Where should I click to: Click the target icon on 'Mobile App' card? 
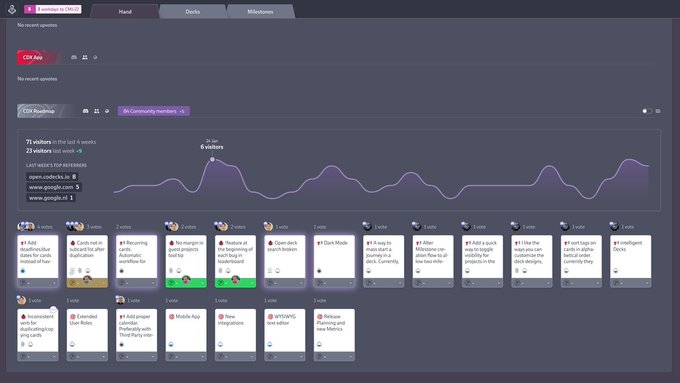tap(171, 317)
